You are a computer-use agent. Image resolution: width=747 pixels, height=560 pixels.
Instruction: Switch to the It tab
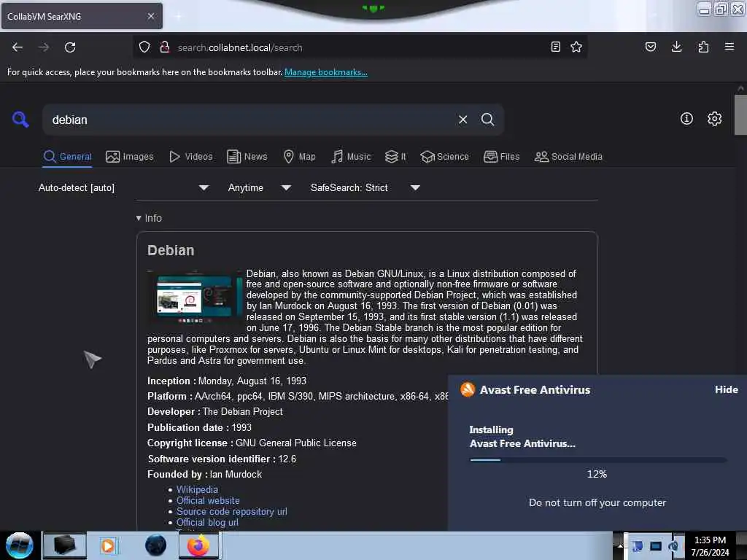coord(395,157)
